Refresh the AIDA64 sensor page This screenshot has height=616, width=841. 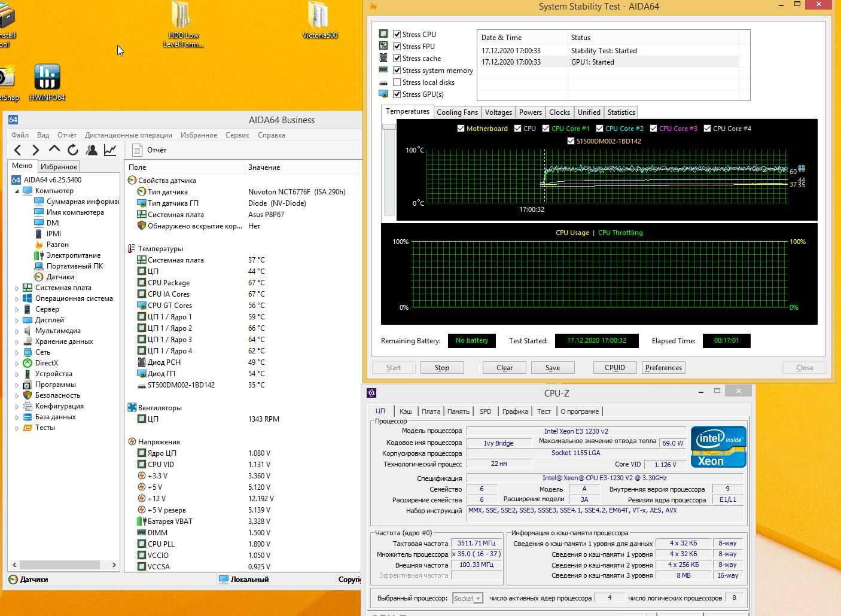(73, 150)
